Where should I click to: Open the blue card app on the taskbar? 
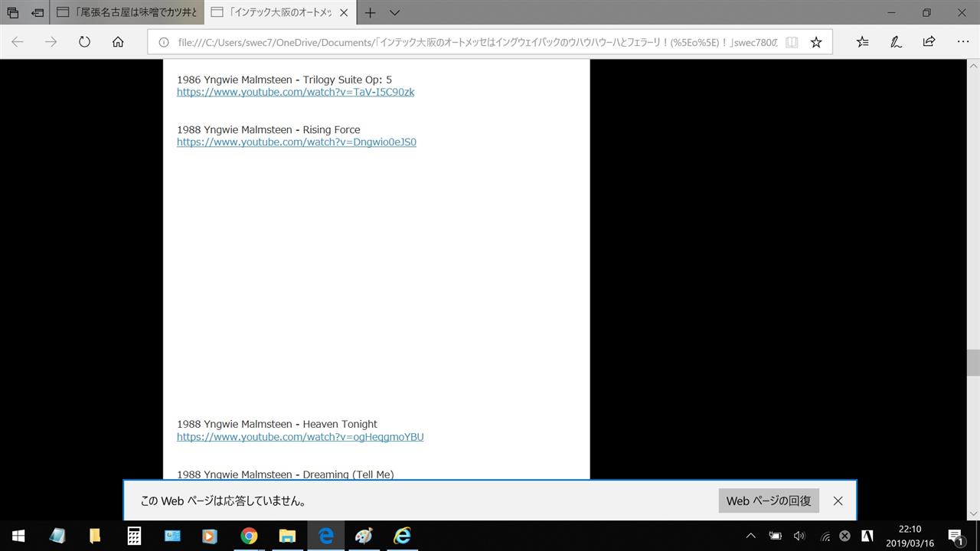172,536
